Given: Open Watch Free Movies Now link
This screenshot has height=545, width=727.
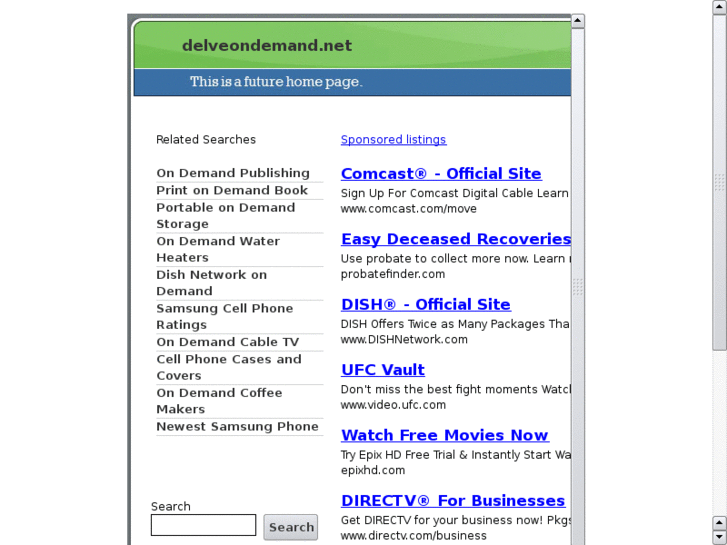Looking at the screenshot, I should (x=445, y=435).
